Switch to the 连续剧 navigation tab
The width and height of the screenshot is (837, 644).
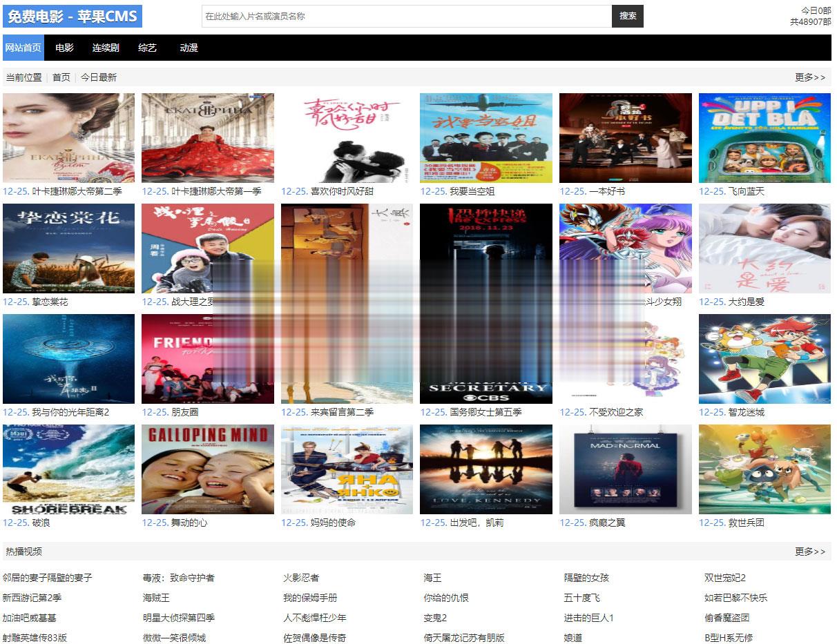point(106,48)
